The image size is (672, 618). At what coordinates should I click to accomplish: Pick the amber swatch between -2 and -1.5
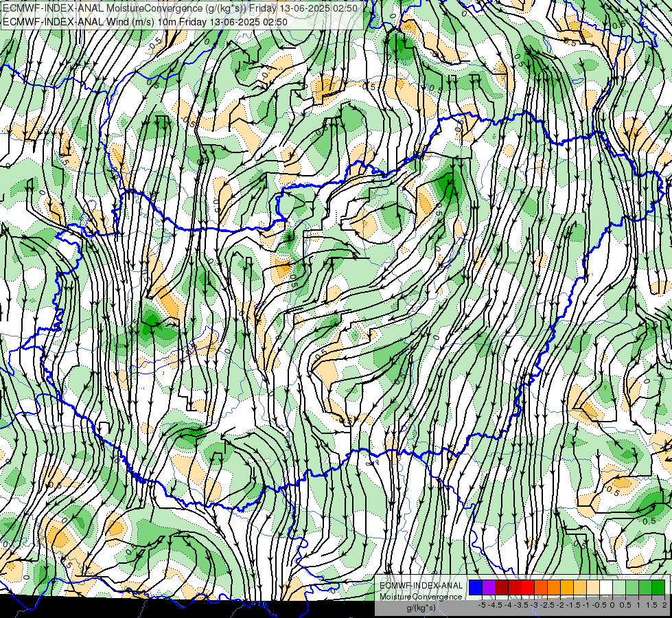[567, 588]
